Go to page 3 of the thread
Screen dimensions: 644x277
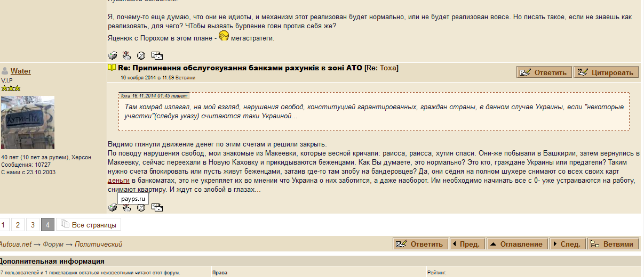tap(33, 225)
